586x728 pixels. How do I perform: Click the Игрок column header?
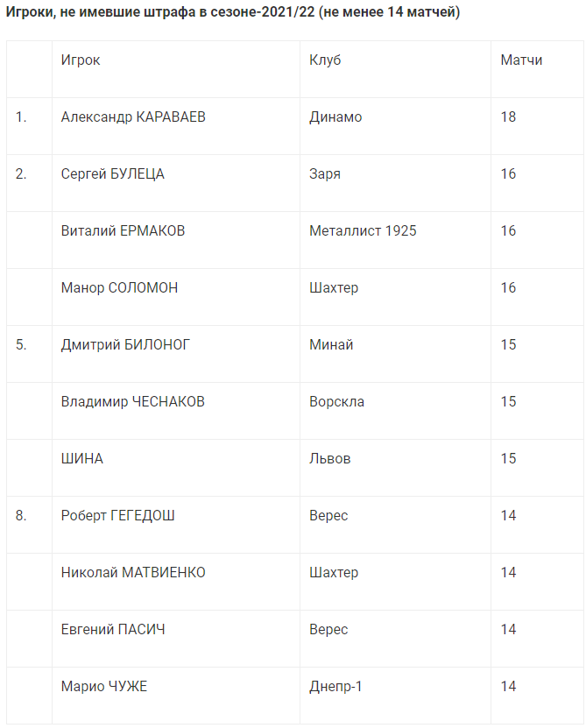pos(81,60)
